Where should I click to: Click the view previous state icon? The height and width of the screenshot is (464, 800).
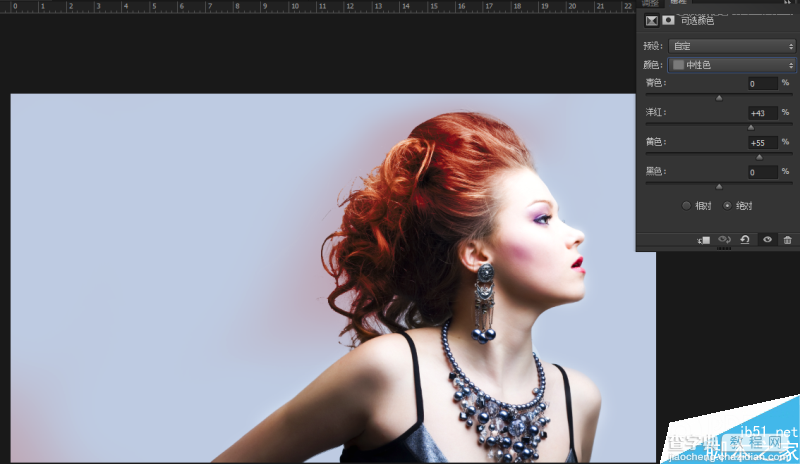tap(724, 239)
